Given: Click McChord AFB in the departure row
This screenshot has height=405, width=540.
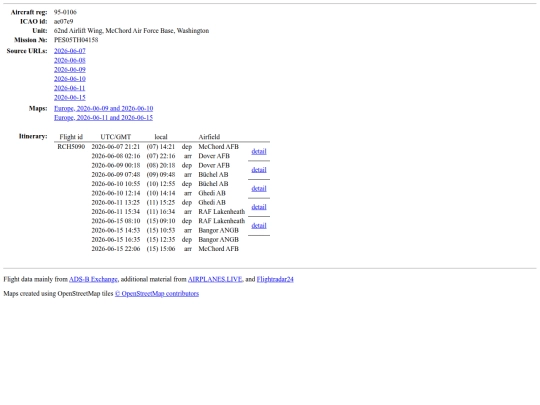Looking at the screenshot, I should (x=218, y=147).
